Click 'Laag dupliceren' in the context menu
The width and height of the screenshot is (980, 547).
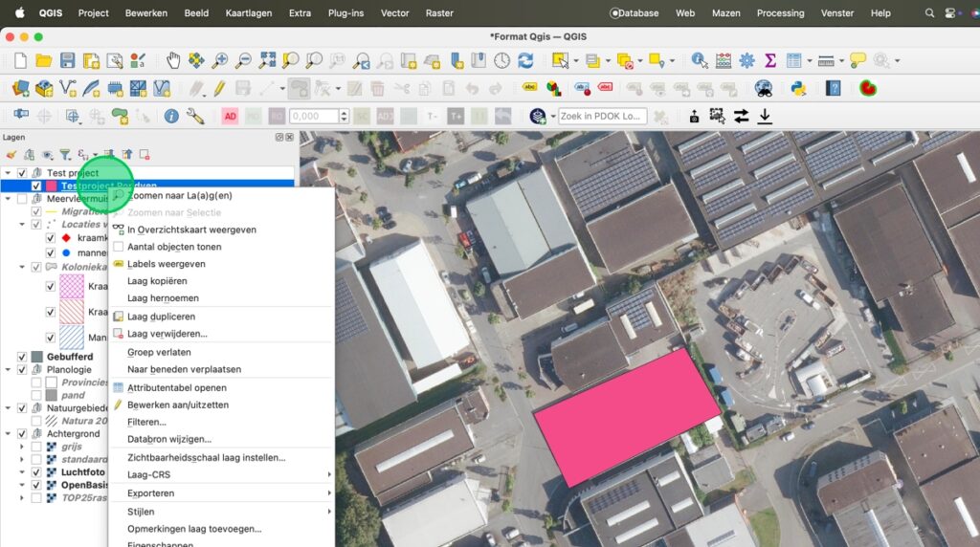[161, 317]
